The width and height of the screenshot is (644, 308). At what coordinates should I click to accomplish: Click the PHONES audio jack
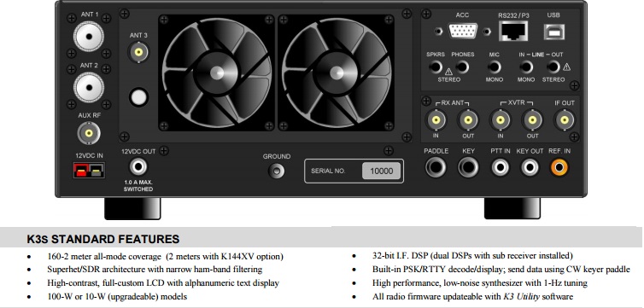tap(462, 67)
